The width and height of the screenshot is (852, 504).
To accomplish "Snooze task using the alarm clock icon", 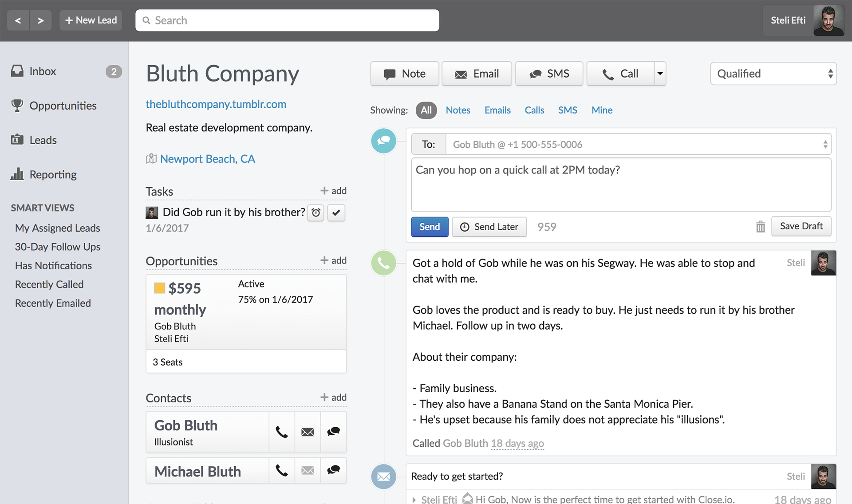I will (316, 213).
